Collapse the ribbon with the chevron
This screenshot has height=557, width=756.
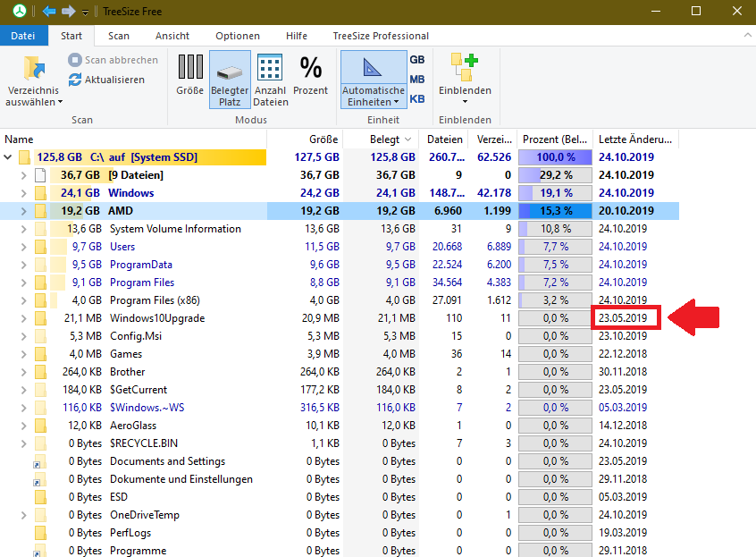point(747,35)
